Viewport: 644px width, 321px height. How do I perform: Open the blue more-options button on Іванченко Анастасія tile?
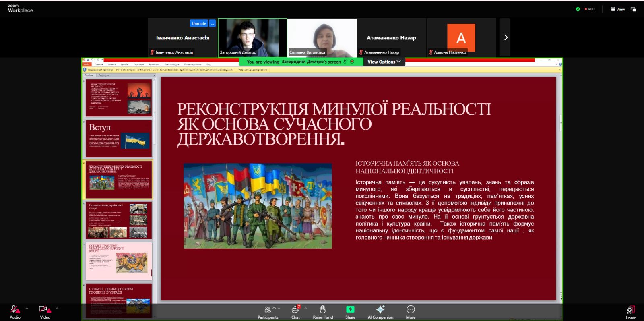pos(213,23)
